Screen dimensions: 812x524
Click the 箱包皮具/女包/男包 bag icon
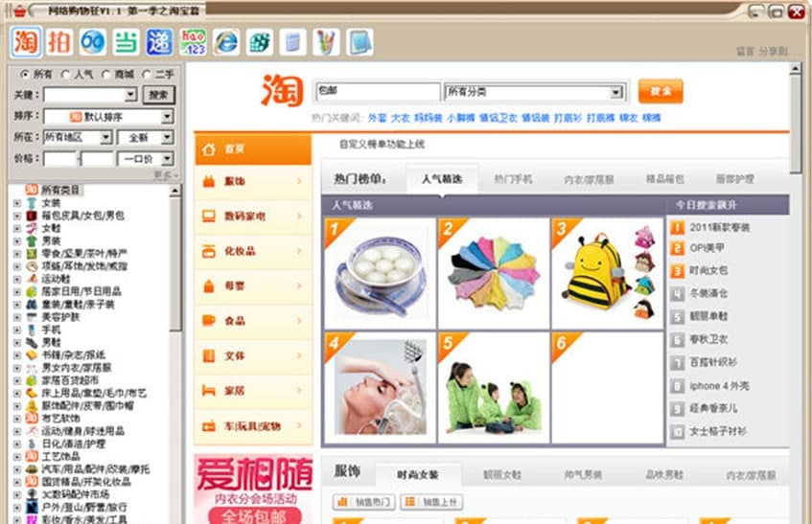tap(32, 216)
